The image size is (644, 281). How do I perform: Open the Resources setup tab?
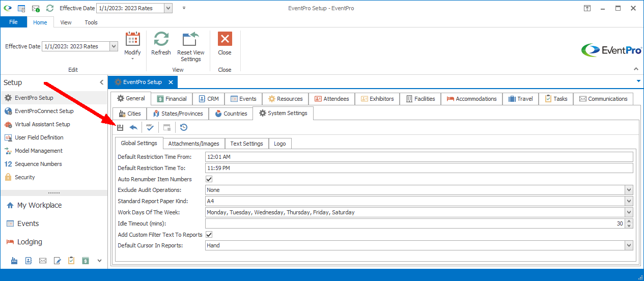[x=286, y=99]
